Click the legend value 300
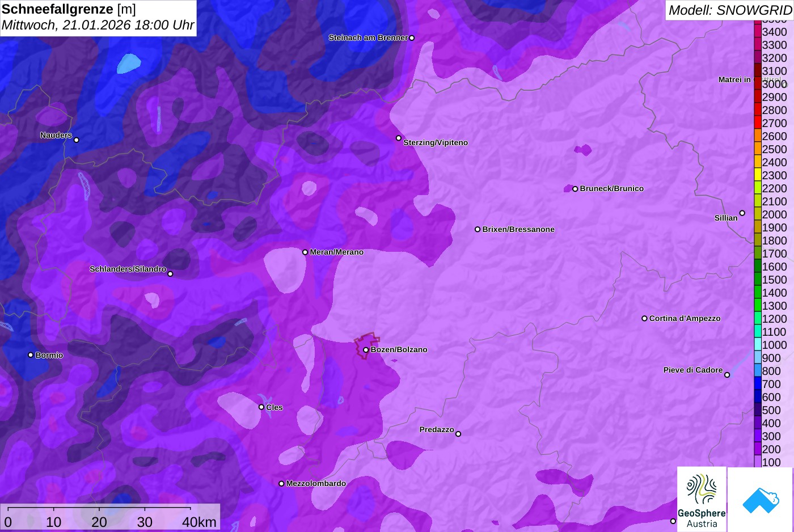Screen dimensions: 794x532 (x=771, y=436)
